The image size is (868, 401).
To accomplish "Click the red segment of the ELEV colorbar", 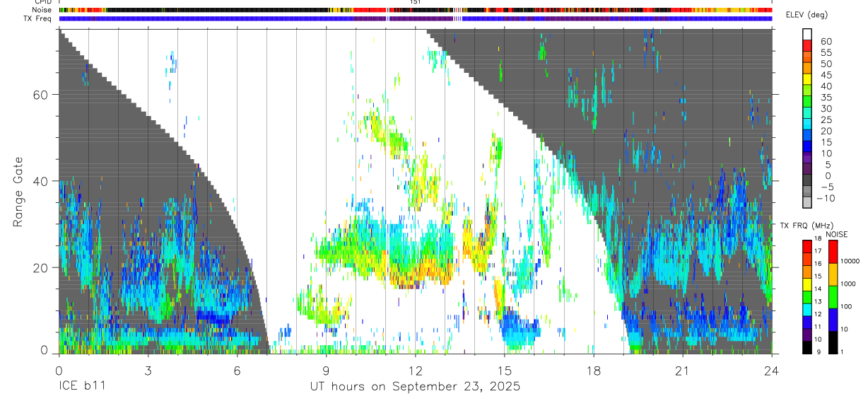I will [x=807, y=46].
